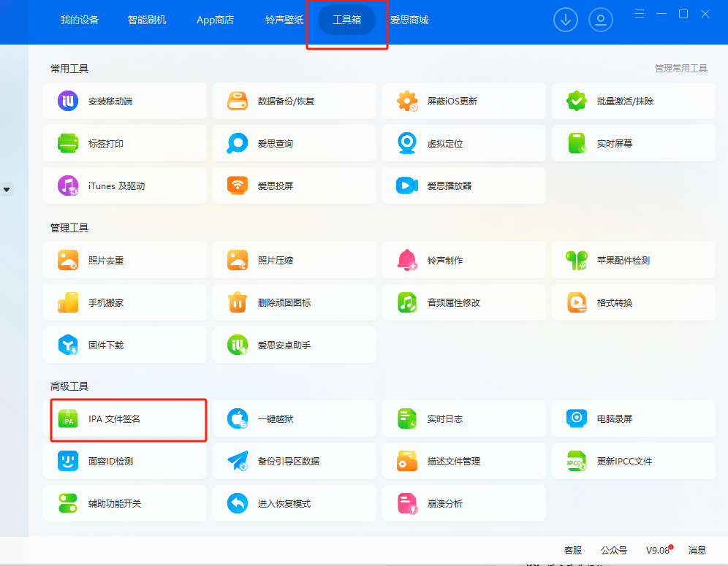Image resolution: width=728 pixels, height=566 pixels.
Task: Click the 格式转换 label text
Action: click(x=614, y=302)
